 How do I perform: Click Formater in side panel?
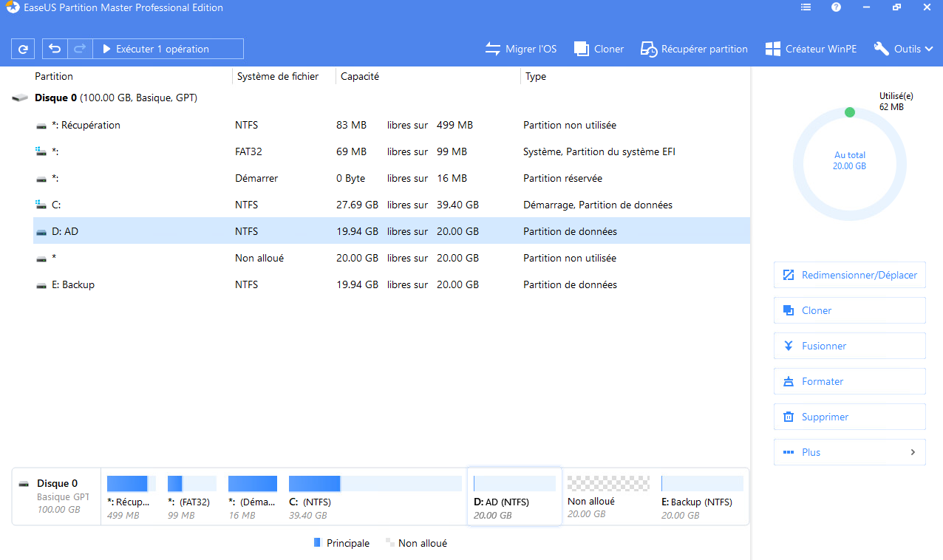click(850, 381)
